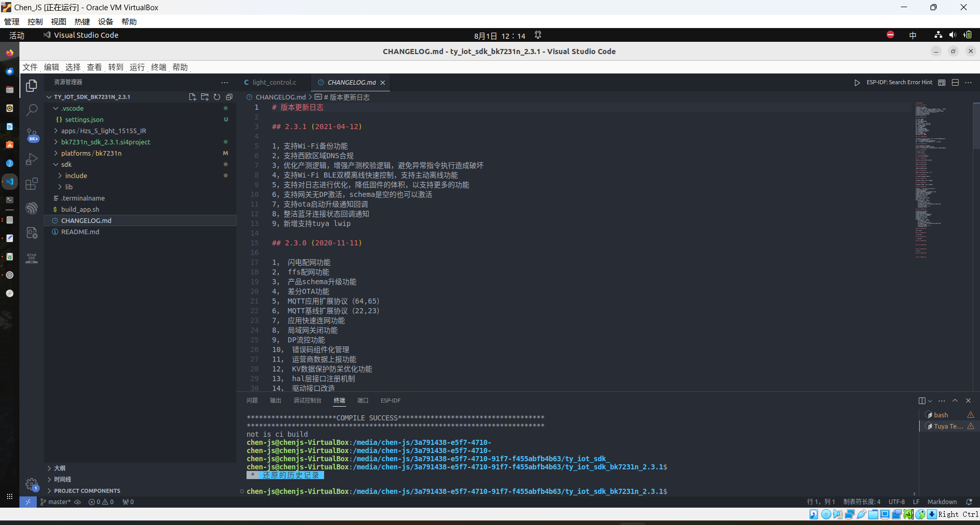Open the Extensions view
980x525 pixels.
click(32, 184)
